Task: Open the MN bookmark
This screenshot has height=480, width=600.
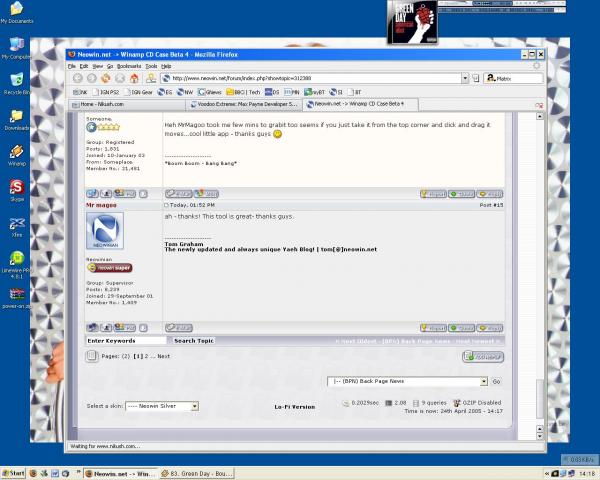Action: tap(292, 92)
